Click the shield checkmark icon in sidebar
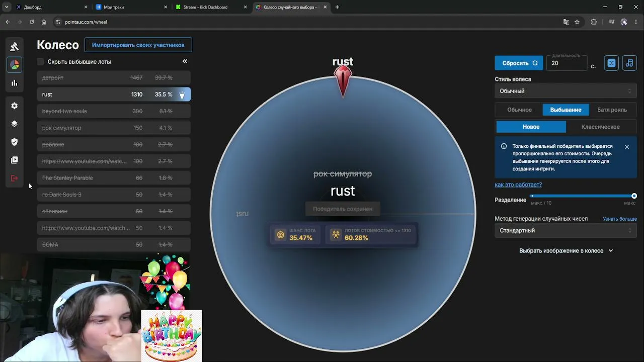 point(15,142)
